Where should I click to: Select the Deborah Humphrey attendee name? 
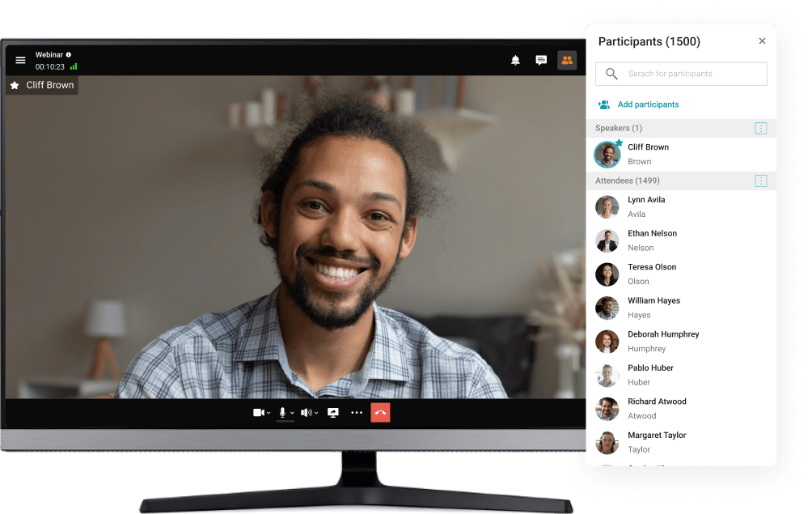663,334
